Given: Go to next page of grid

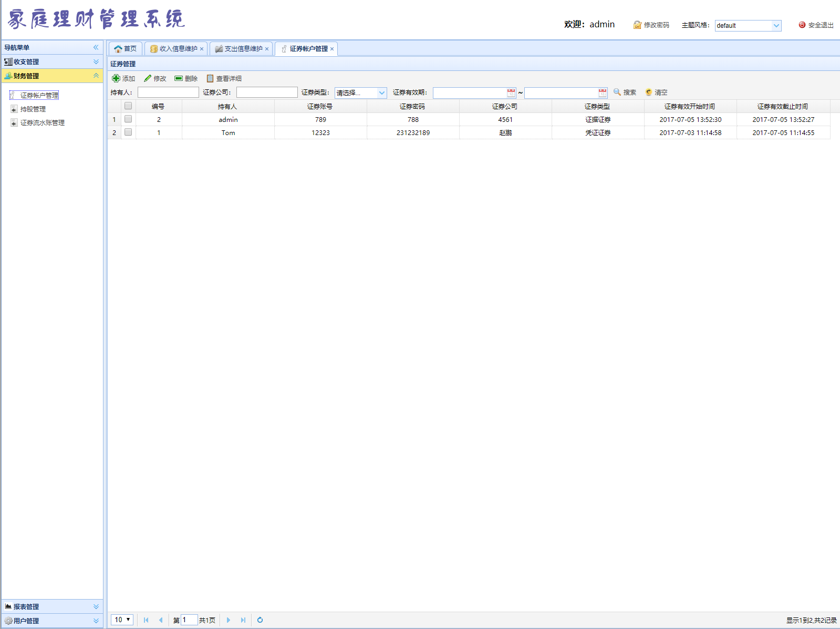Looking at the screenshot, I should 229,620.
